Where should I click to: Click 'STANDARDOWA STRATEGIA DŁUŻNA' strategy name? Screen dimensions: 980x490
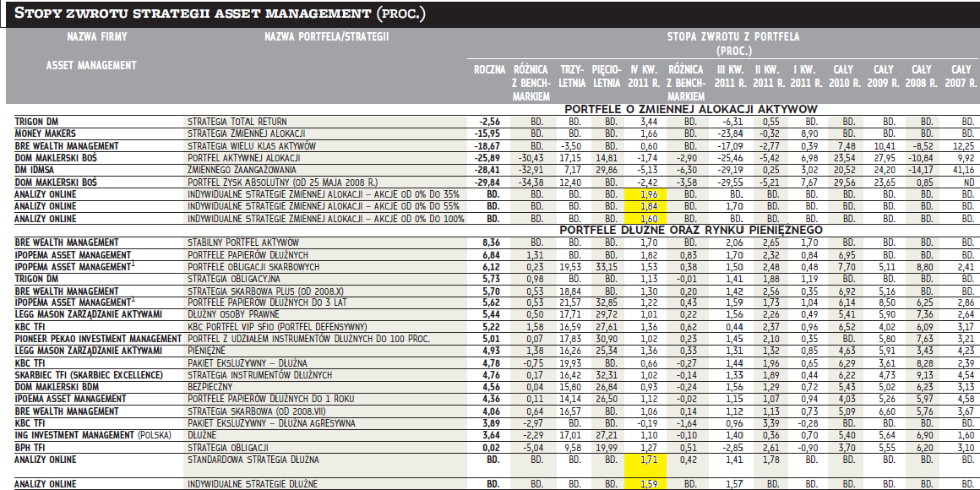(x=253, y=460)
